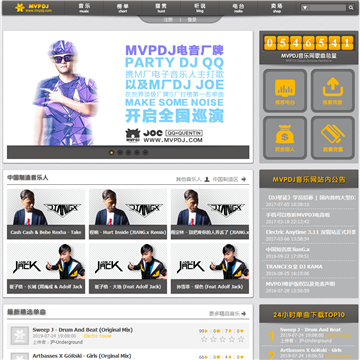Expand the search category dropdown arrow
The height and width of the screenshot is (360, 360).
pos(305,8)
